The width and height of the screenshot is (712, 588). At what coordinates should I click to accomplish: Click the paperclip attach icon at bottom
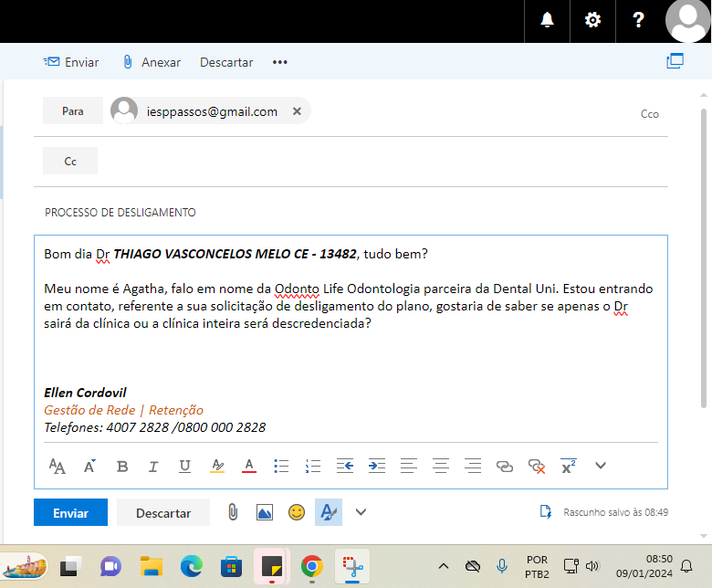coord(233,512)
